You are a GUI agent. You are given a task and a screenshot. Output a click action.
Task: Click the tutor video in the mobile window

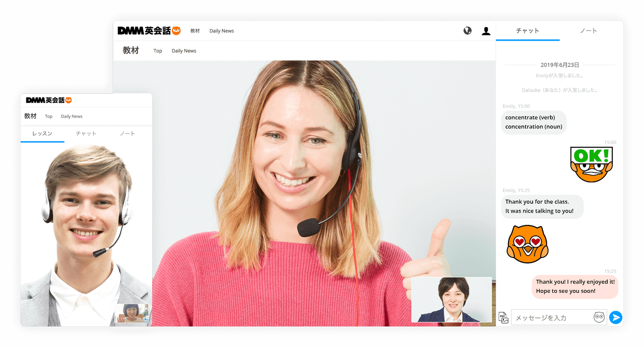[86, 234]
